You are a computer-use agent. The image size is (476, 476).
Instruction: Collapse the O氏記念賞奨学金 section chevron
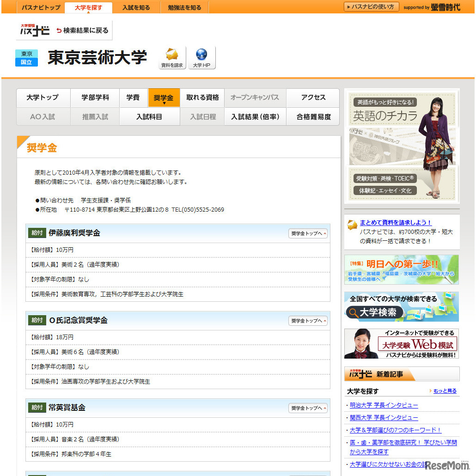(x=308, y=320)
